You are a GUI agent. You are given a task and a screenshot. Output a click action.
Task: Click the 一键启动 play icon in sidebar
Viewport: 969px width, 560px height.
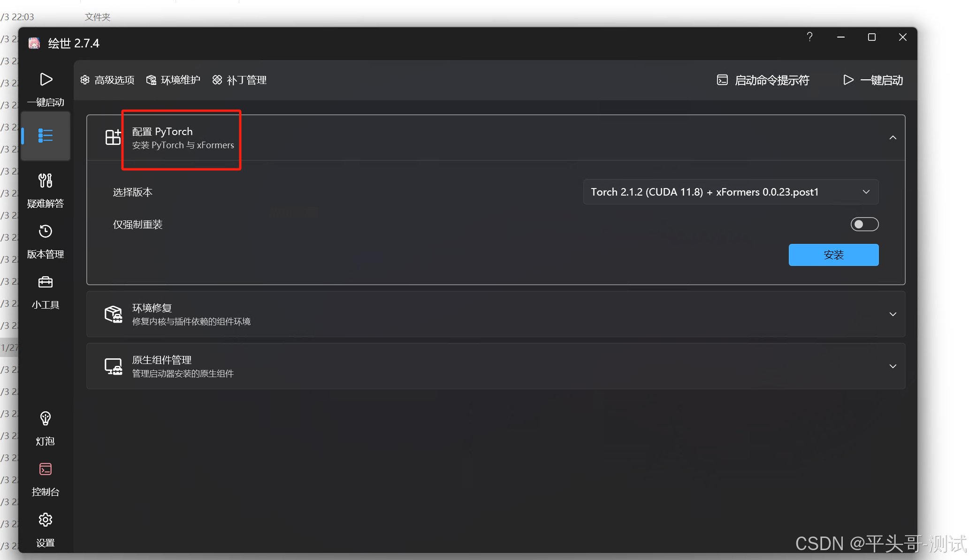tap(46, 80)
